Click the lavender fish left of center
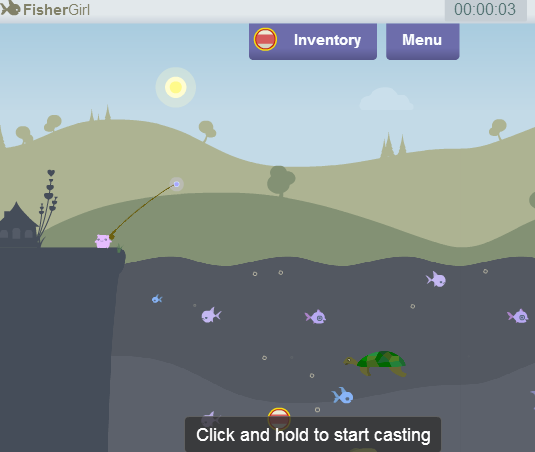This screenshot has height=452, width=535. click(211, 315)
